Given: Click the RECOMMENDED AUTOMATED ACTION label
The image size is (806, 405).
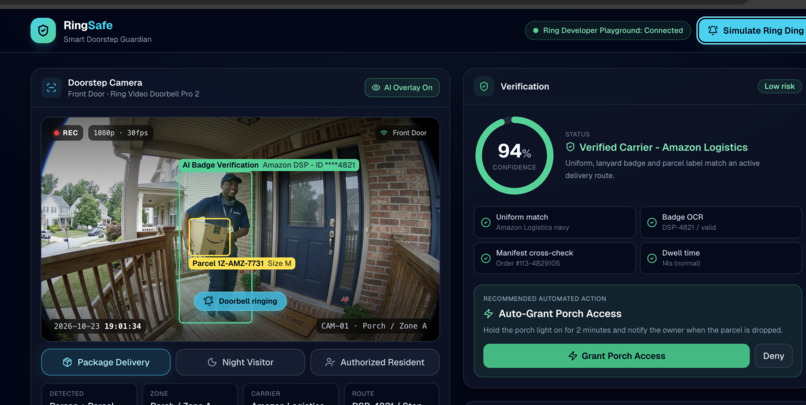Looking at the screenshot, I should [x=544, y=299].
